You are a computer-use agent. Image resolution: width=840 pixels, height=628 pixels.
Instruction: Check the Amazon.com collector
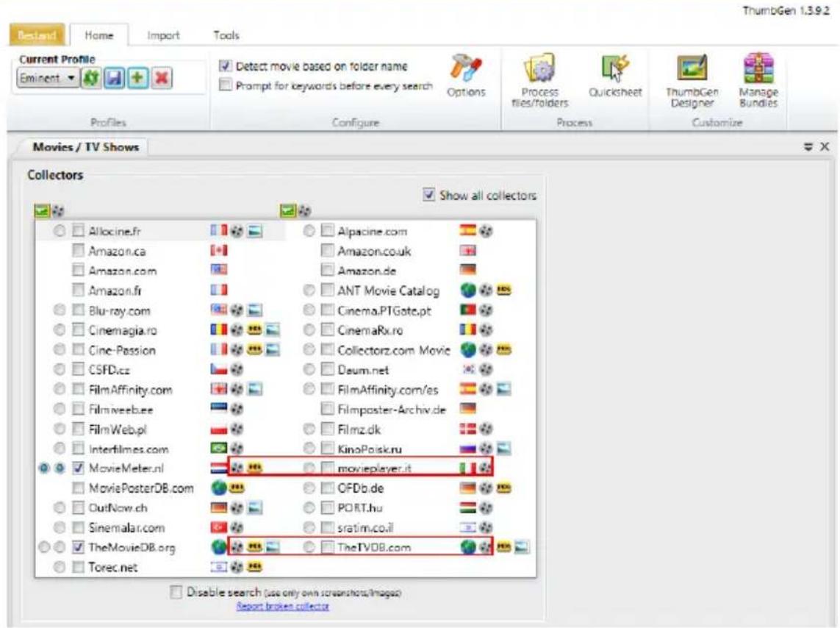click(78, 271)
